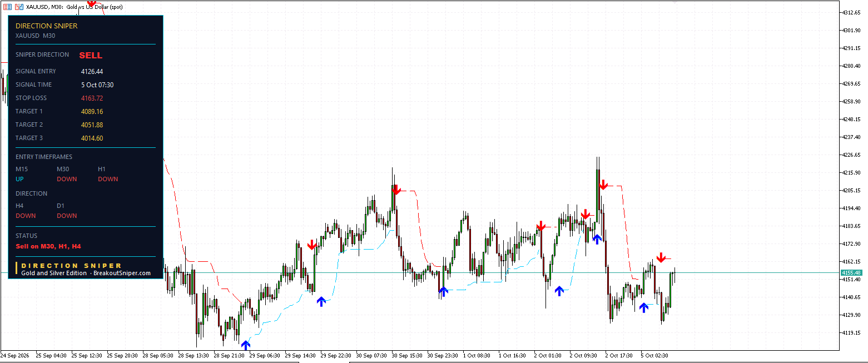868x363 pixels.
Task: Click the status text Sell on M30, H1, H4
Action: pyautogui.click(x=49, y=246)
